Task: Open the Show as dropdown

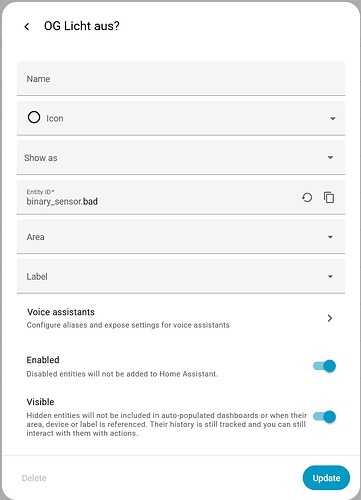Action: (181, 157)
